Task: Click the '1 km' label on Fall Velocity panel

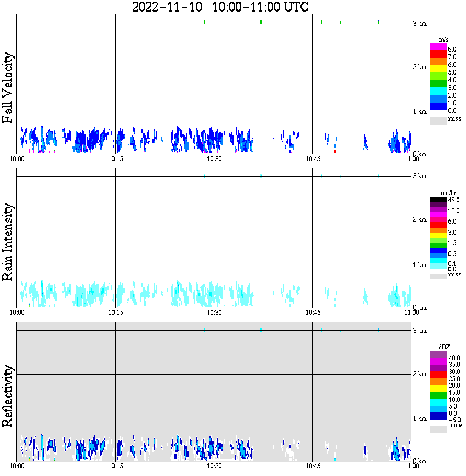Action: (x=420, y=111)
